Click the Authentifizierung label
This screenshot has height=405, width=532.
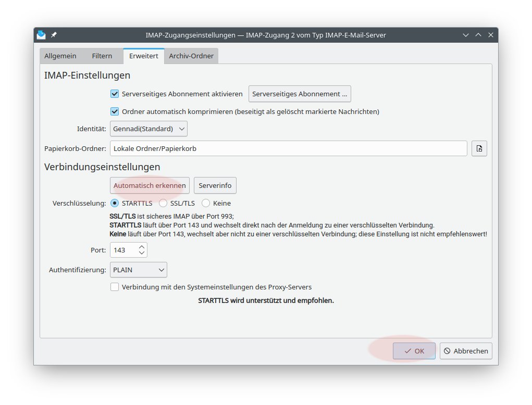click(x=77, y=270)
